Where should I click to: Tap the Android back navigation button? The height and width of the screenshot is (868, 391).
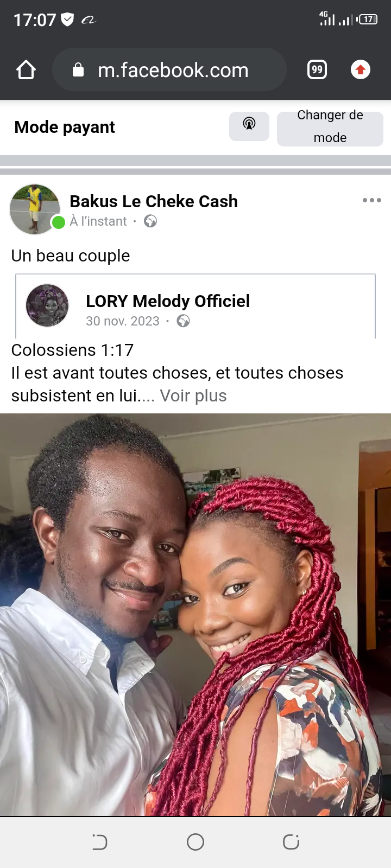click(100, 842)
